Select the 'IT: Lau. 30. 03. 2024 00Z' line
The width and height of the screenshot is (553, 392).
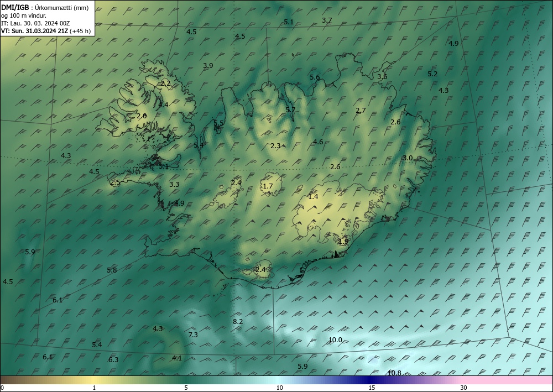pos(35,23)
